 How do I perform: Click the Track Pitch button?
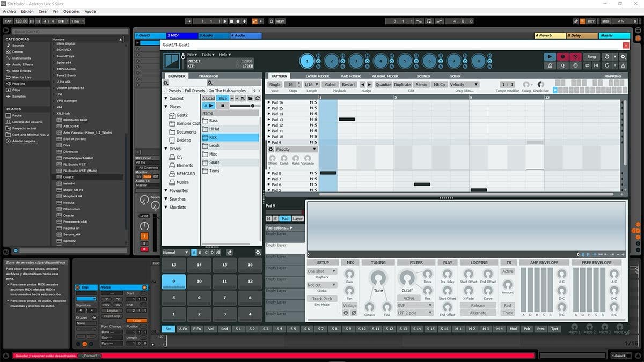(322, 299)
